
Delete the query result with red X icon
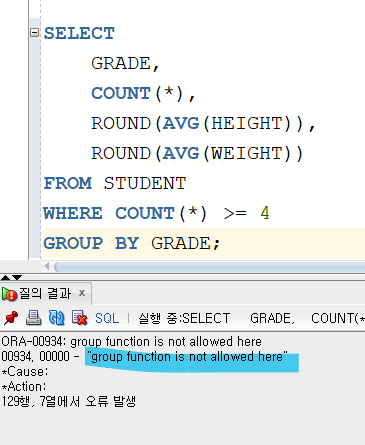79,318
